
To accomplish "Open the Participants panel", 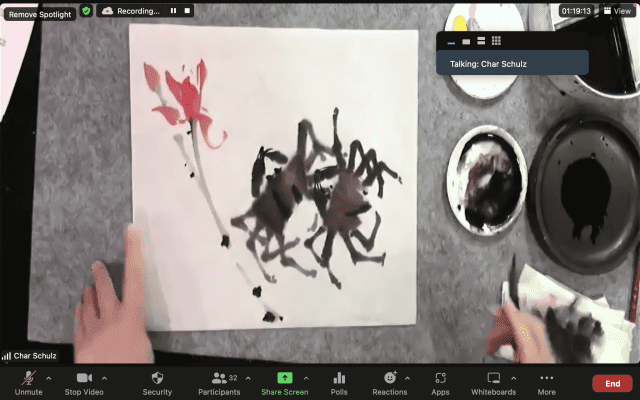I will [219, 383].
